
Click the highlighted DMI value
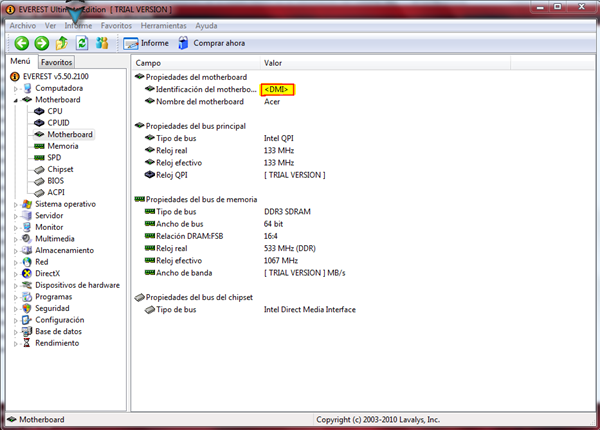(278, 90)
